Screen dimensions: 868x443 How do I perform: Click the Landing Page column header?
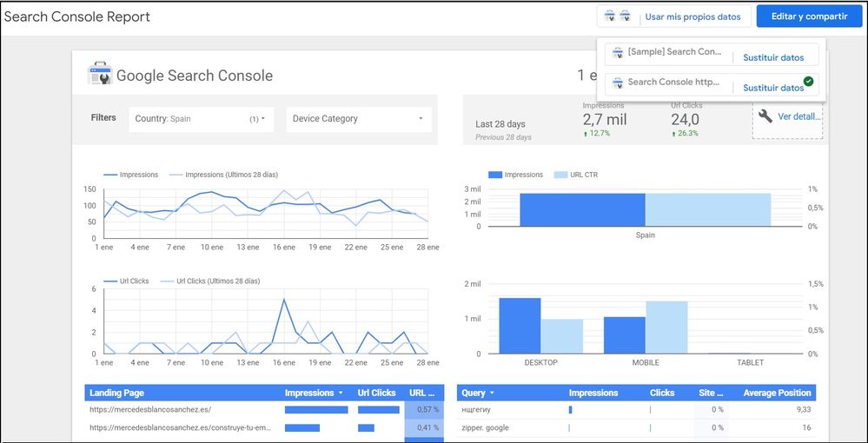pos(116,393)
